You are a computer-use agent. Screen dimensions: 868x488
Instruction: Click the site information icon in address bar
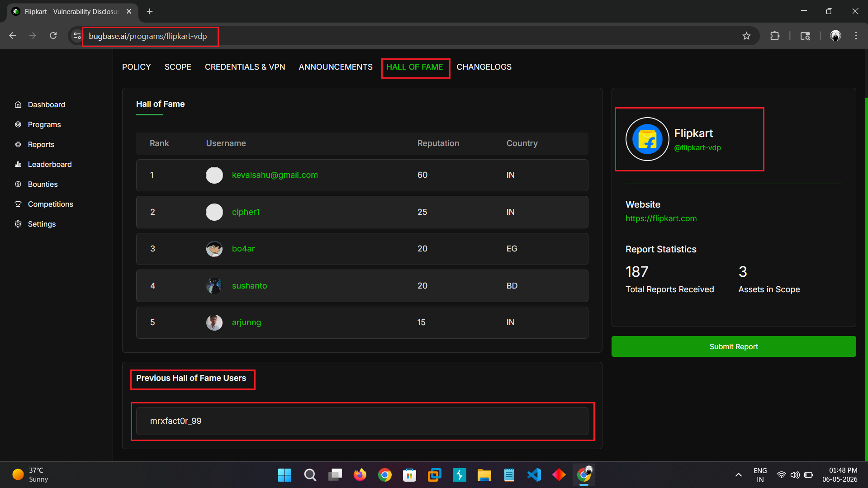tap(77, 36)
